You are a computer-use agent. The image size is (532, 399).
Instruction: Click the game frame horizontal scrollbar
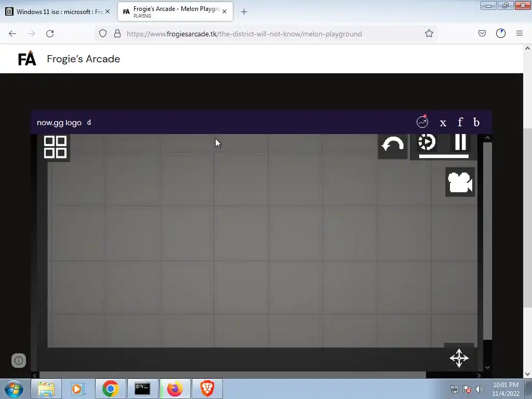coord(232,375)
